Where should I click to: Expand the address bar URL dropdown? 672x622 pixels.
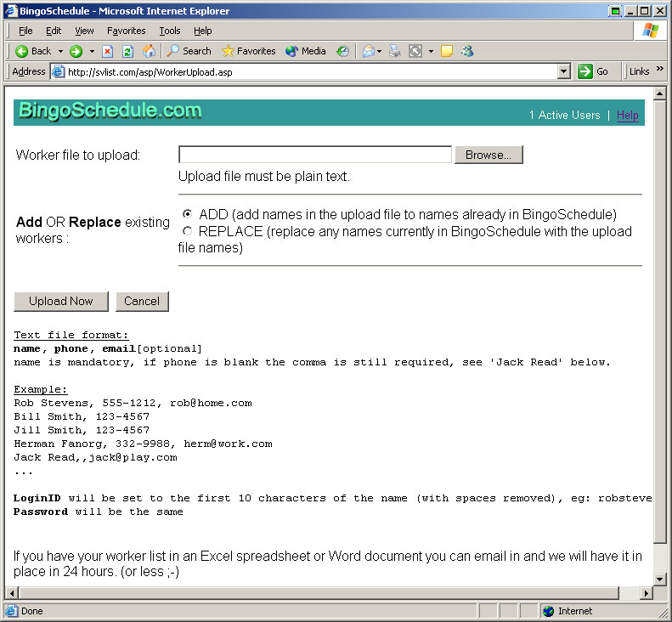tap(564, 71)
